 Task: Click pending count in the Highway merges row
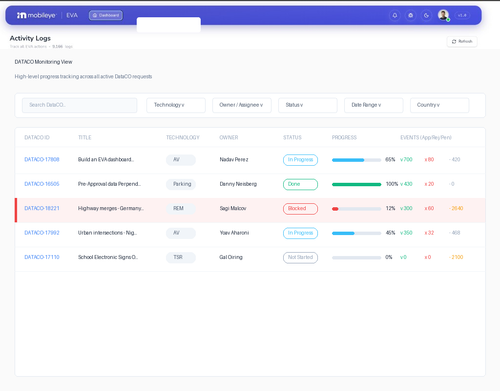[456, 208]
